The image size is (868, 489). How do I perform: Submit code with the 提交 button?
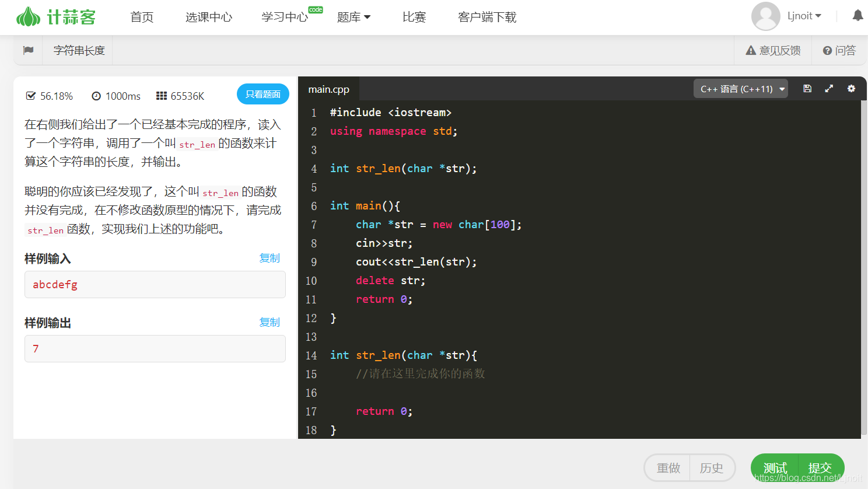[x=820, y=467]
